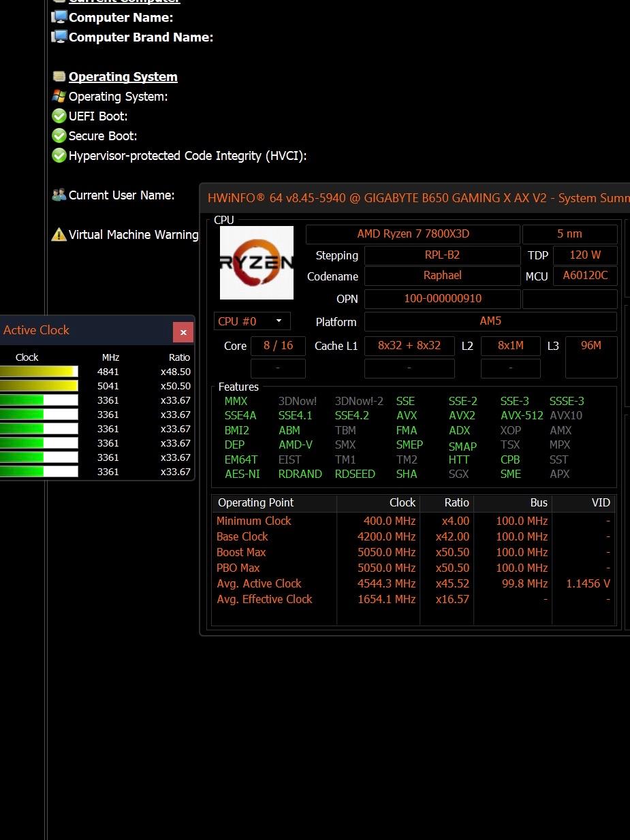Image resolution: width=630 pixels, height=840 pixels.
Task: Click the AMD Ryzen 7 7800X3D name field
Action: [413, 234]
